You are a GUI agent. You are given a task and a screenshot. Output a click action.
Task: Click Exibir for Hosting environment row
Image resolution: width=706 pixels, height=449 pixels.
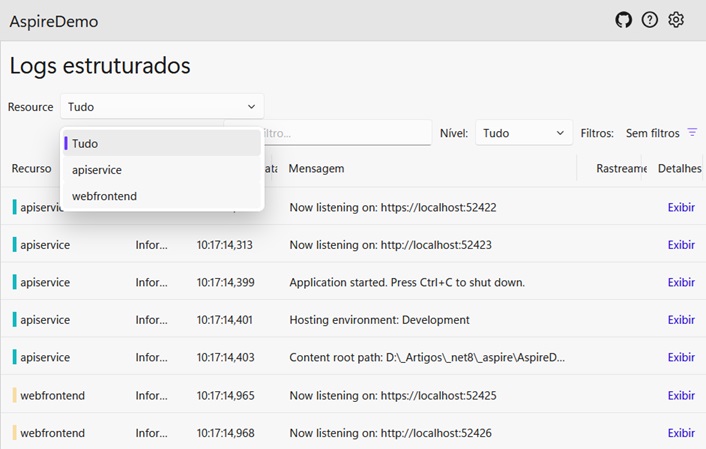(681, 319)
